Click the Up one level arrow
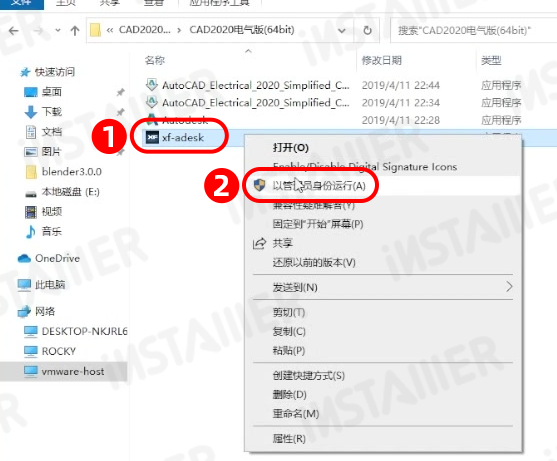 pyautogui.click(x=75, y=31)
